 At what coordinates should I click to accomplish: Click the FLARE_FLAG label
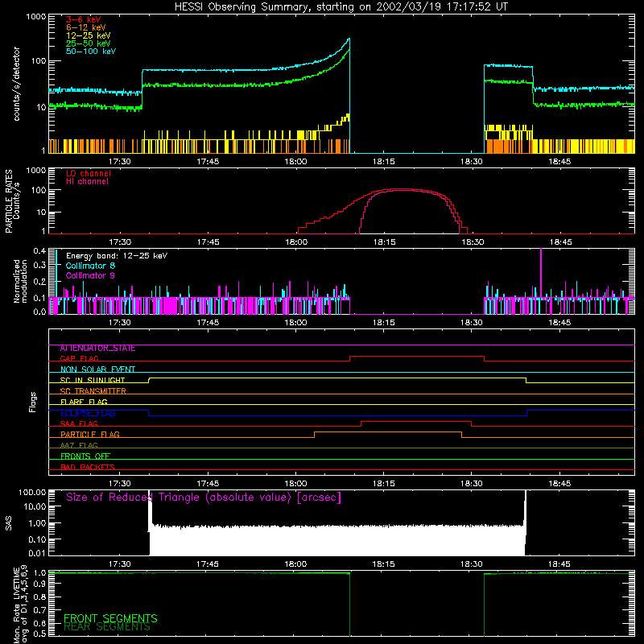(84, 402)
